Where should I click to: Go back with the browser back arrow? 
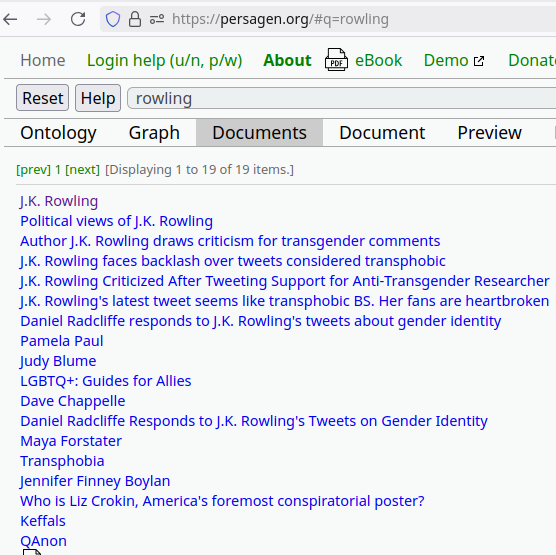pyautogui.click(x=10, y=19)
